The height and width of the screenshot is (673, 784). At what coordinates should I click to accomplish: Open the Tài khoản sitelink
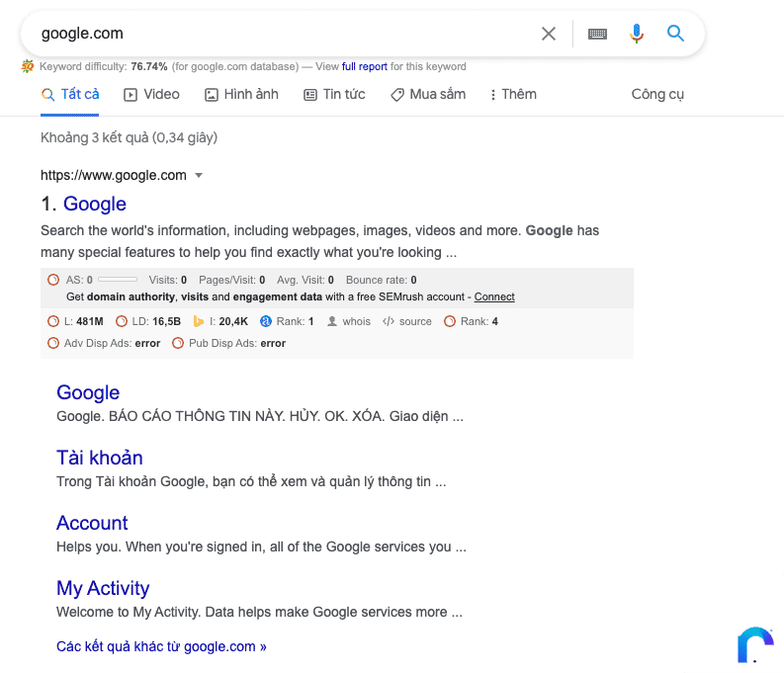pos(100,458)
